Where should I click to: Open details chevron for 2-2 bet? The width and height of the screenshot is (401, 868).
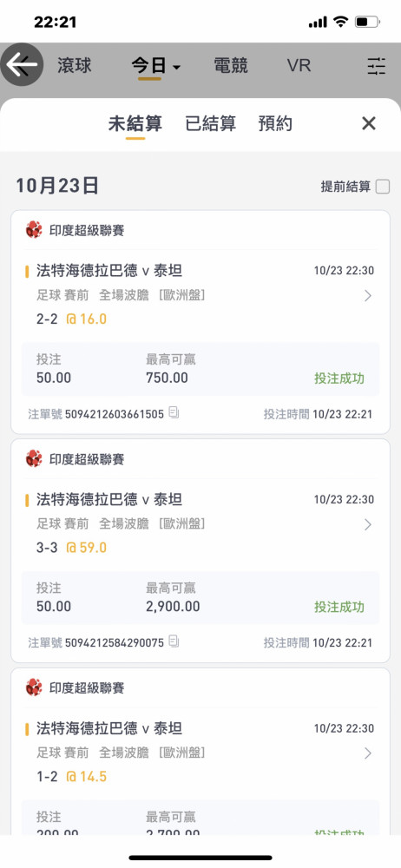coord(368,296)
